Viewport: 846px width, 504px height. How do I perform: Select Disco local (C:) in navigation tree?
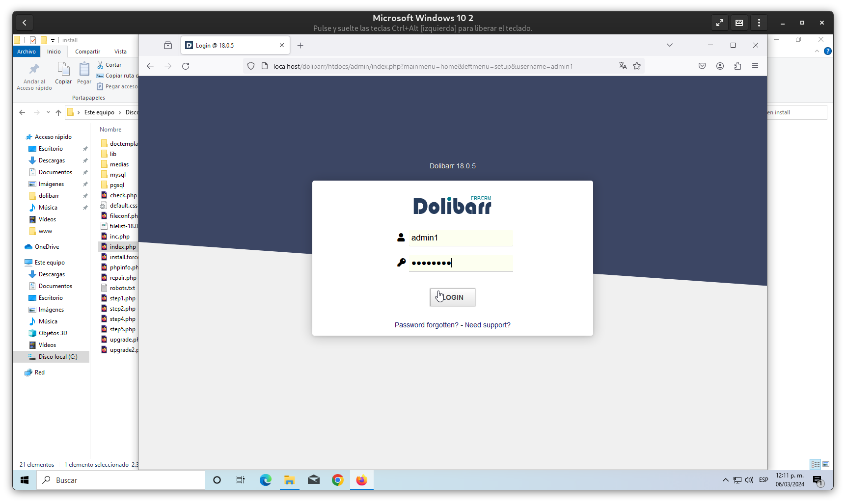pos(58,357)
